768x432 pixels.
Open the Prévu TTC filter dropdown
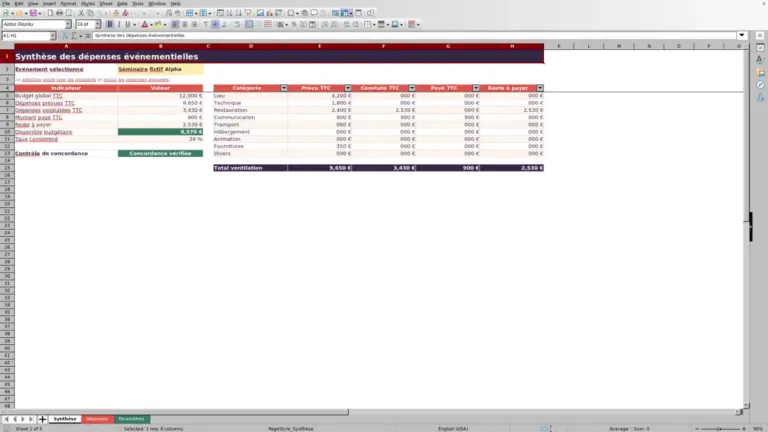pos(348,88)
